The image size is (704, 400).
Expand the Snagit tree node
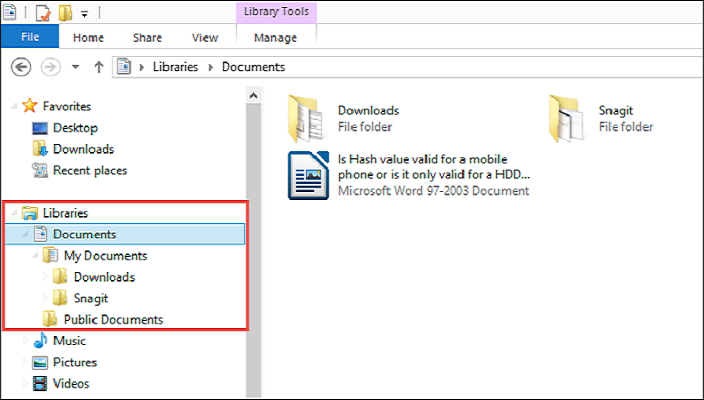click(45, 298)
